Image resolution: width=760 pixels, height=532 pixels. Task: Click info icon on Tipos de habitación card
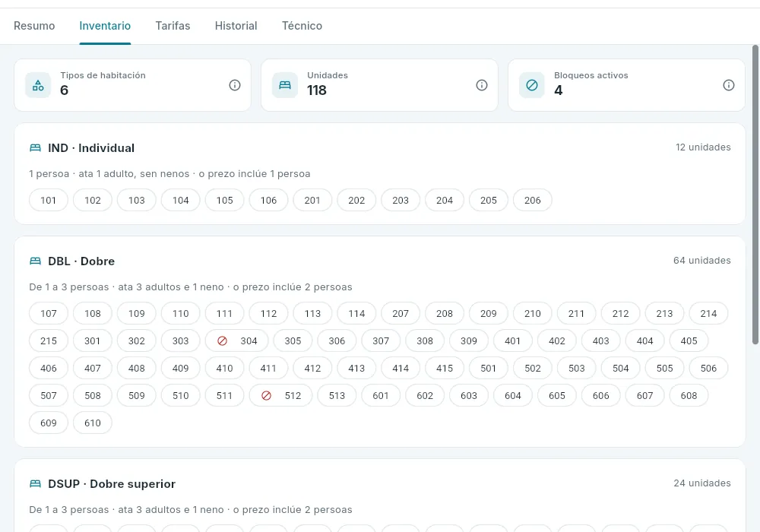click(235, 85)
